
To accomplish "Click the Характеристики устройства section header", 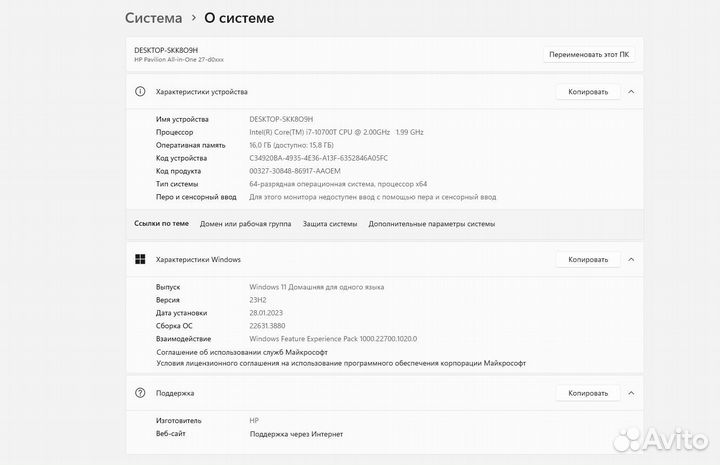I will pos(385,92).
